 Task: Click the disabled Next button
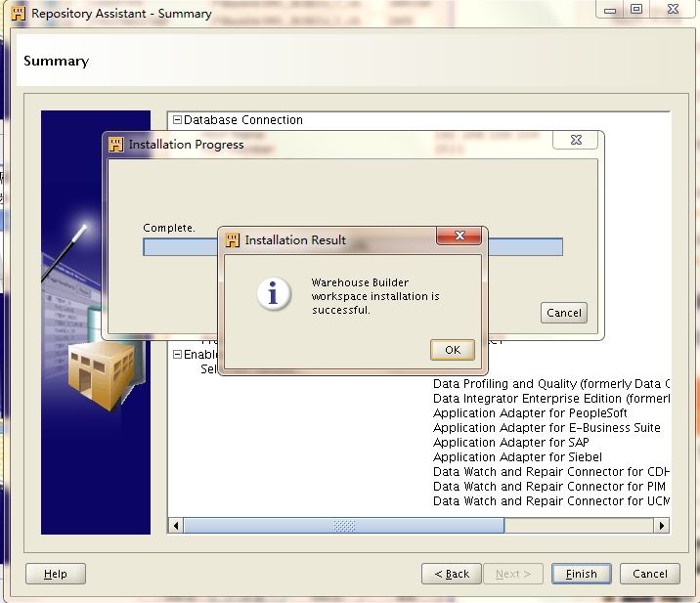pyautogui.click(x=513, y=574)
